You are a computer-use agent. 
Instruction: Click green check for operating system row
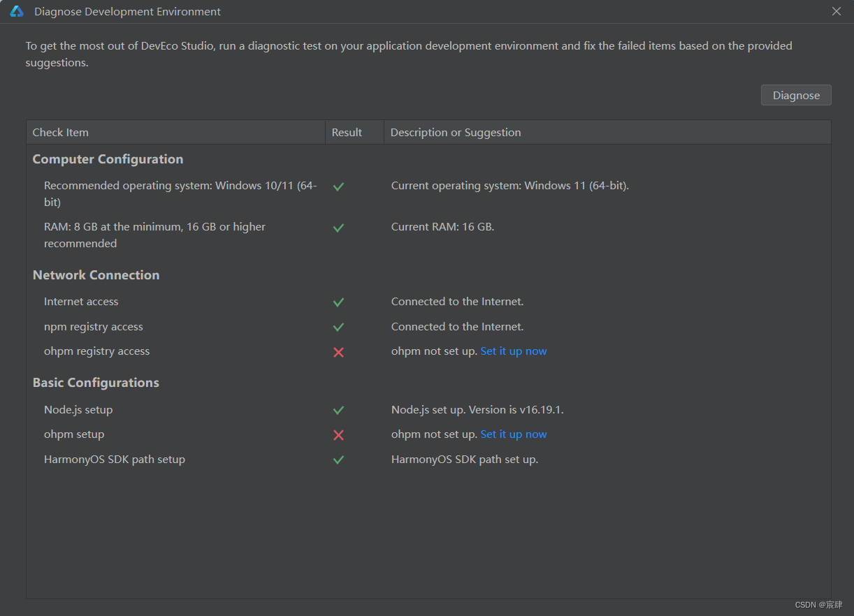pos(338,186)
